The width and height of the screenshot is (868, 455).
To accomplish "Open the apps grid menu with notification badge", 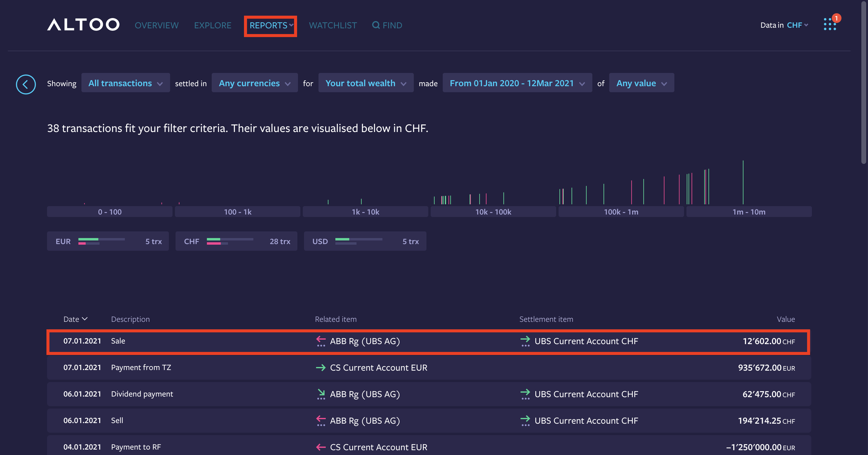I will click(831, 24).
